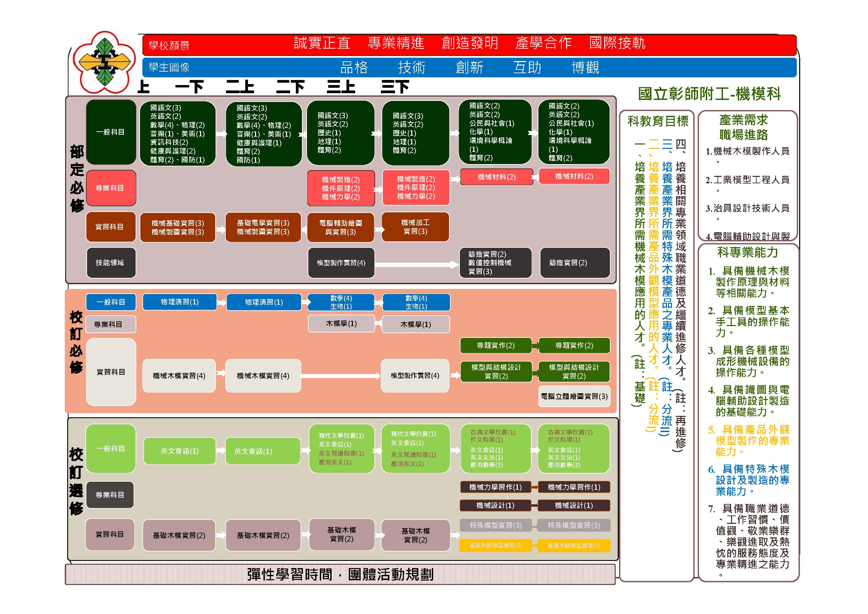Screen dimensions: 868x614
Task: Click the light green 一般科目 box
Action: [111, 448]
